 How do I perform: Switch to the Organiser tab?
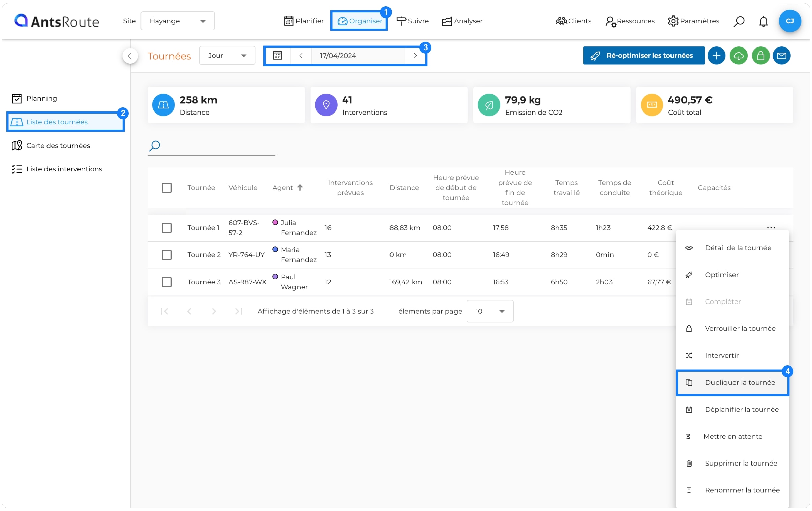point(360,21)
